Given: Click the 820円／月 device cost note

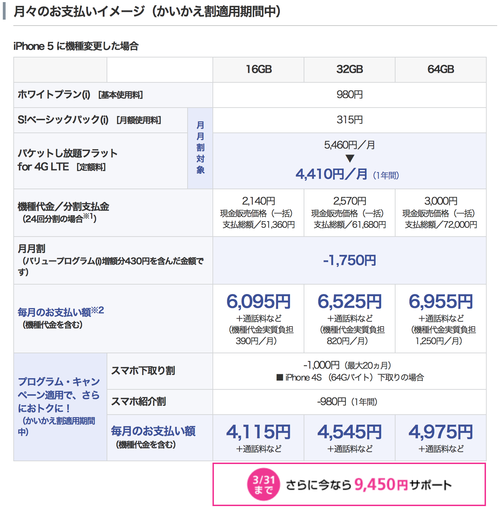Looking at the screenshot, I should 347,341.
